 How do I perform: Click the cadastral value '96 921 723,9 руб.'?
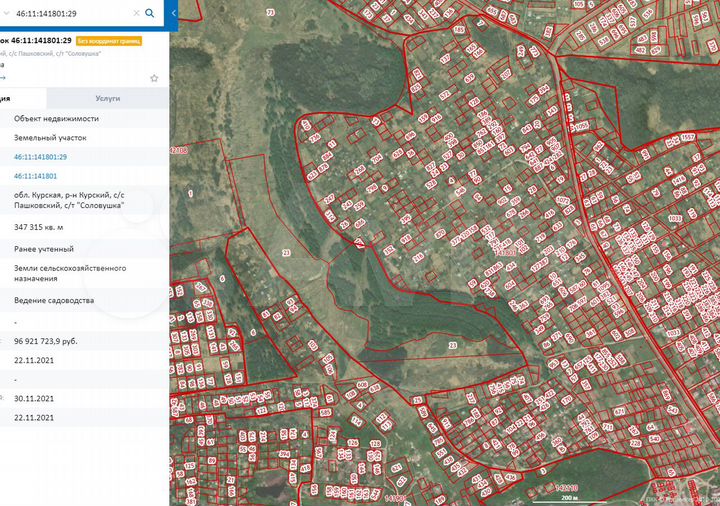point(45,341)
